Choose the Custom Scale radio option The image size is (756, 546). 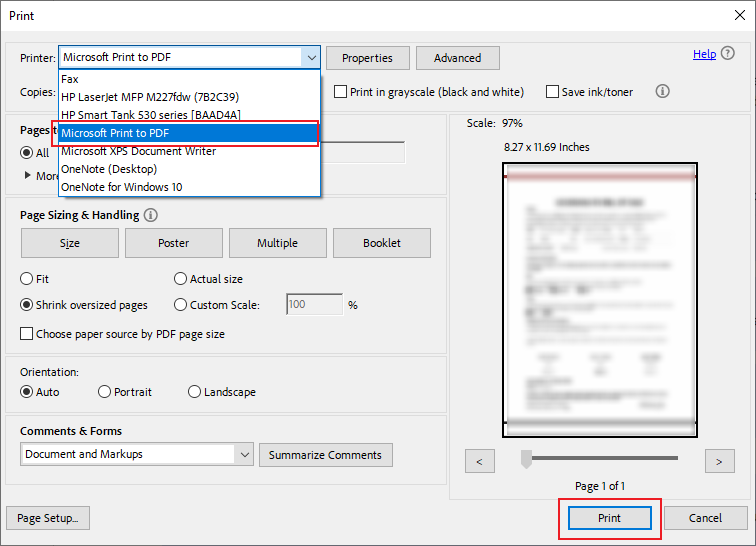tap(180, 305)
